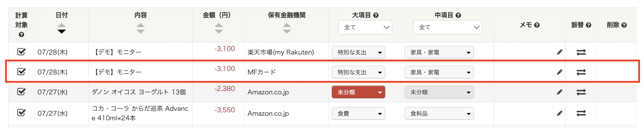Uncheck 計算対象 for コカ・コーラ row
The height and width of the screenshot is (128, 644).
[21, 113]
